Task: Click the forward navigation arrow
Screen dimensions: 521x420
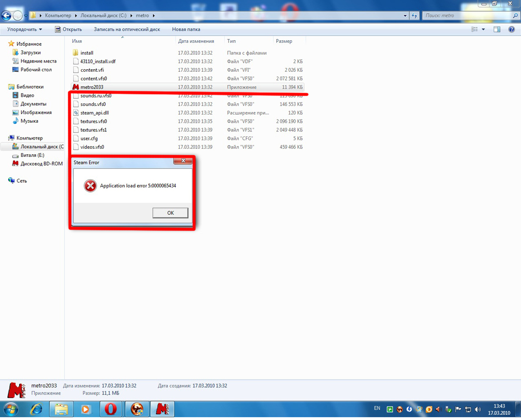Action: tap(17, 15)
